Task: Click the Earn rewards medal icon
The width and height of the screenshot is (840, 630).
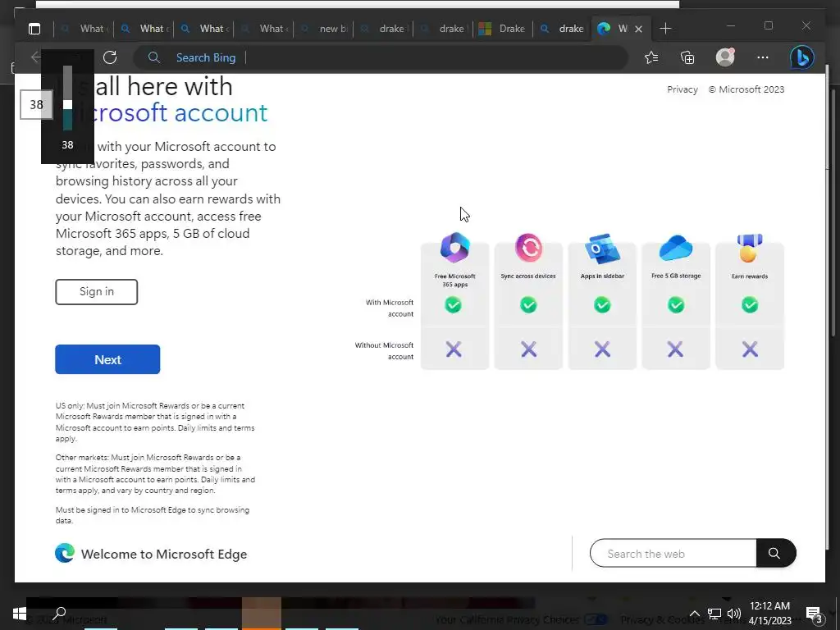Action: tap(750, 248)
